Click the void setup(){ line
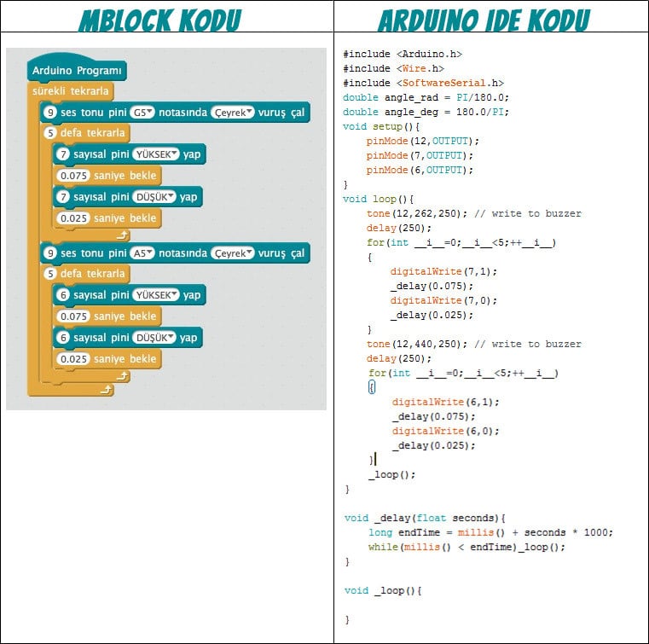The image size is (649, 644). (x=381, y=126)
